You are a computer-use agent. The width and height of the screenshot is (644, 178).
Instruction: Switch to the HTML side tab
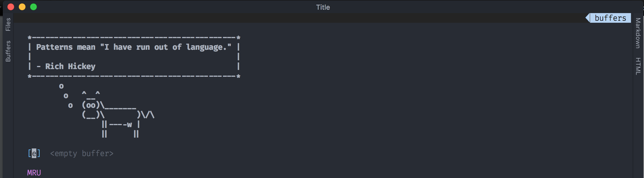pos(638,66)
